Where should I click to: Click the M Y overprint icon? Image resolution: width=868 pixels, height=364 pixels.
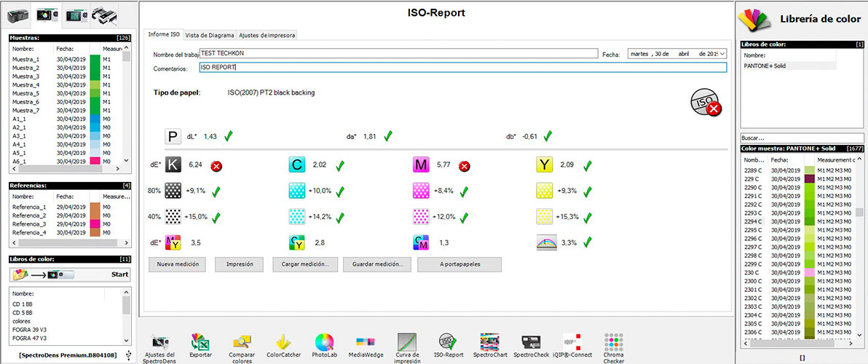[x=173, y=242]
